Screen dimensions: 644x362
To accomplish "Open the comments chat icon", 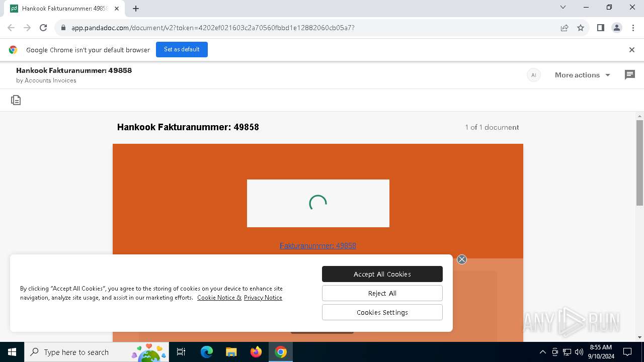I will (629, 75).
